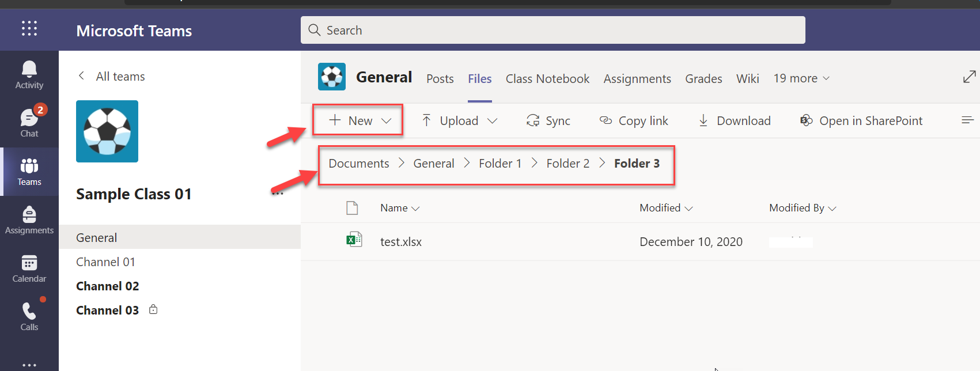The image size is (980, 371).
Task: Click the private lock icon on Channel 03
Action: (153, 309)
